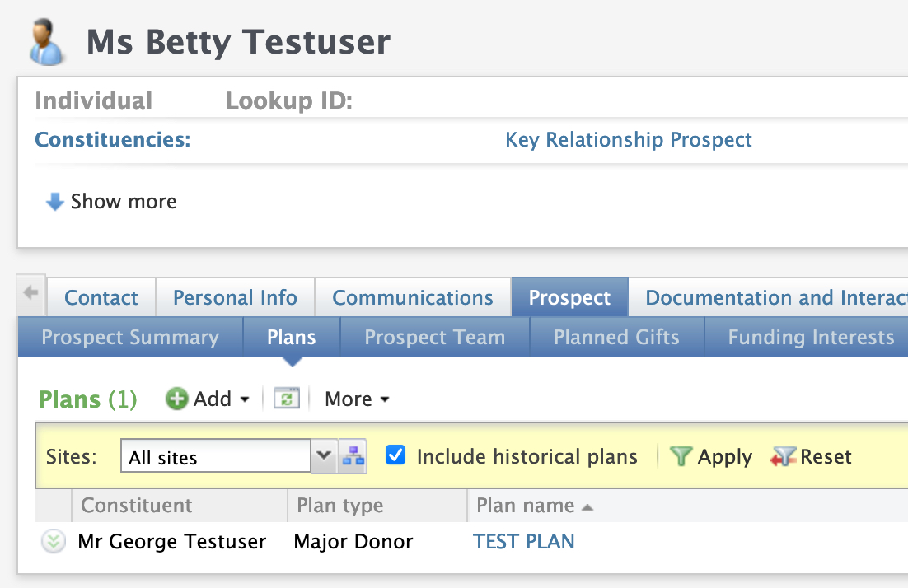Open the More dropdown menu
The height and width of the screenshot is (588, 908).
[357, 399]
